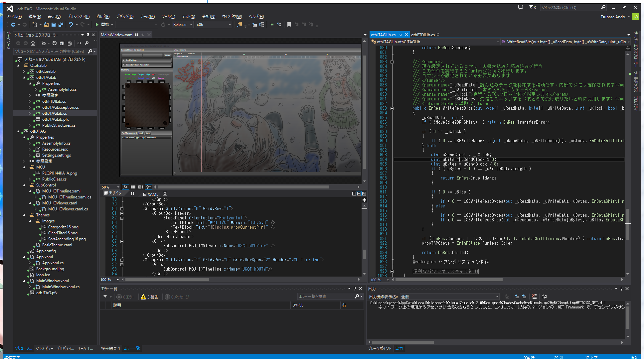Screen dimensions: 644x359
Task: Toggle the 0 errors filter
Action: pyautogui.click(x=125, y=297)
